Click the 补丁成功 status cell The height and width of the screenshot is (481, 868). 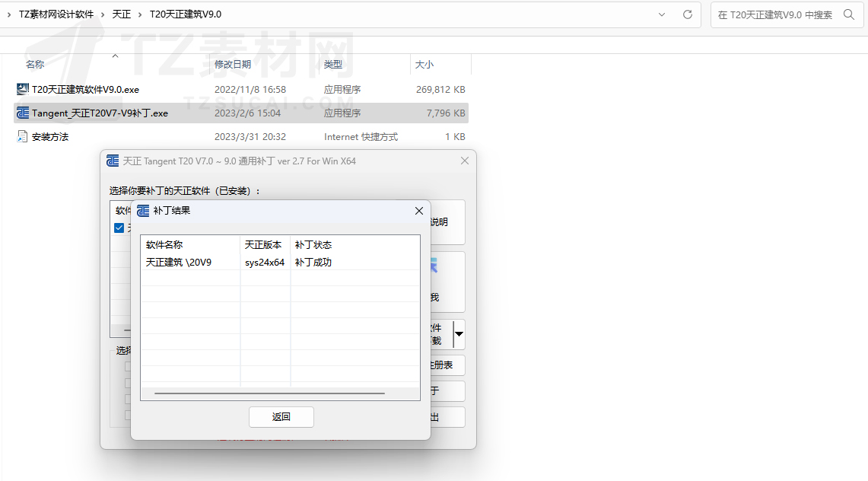pyautogui.click(x=313, y=263)
